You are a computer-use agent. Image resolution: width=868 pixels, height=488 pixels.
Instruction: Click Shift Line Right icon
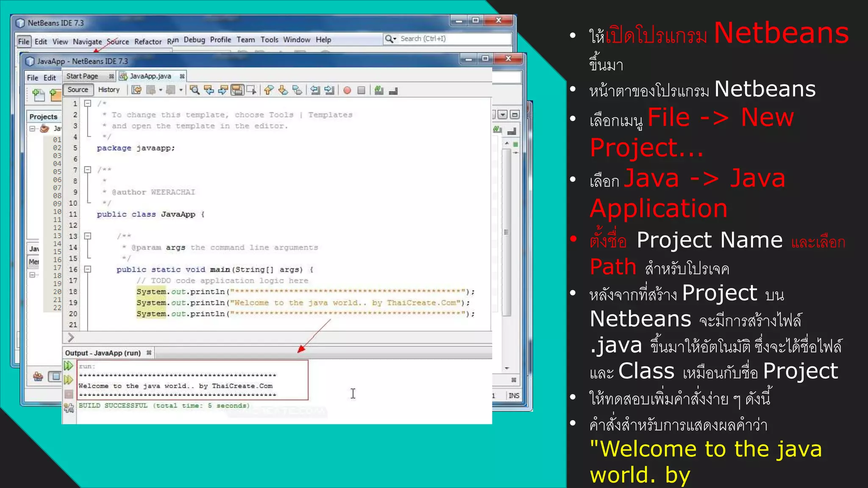click(x=329, y=90)
